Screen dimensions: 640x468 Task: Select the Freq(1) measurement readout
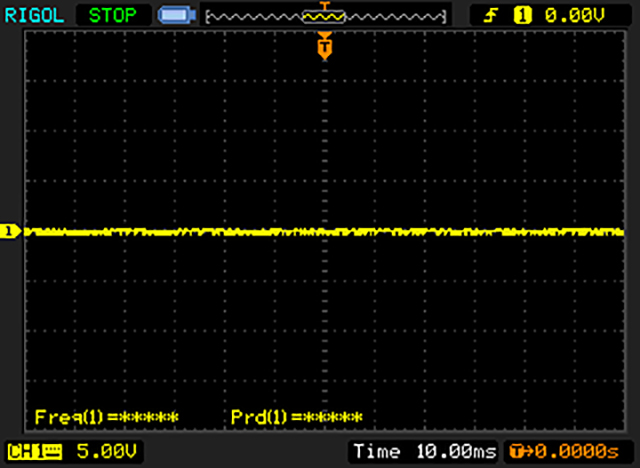[106, 416]
